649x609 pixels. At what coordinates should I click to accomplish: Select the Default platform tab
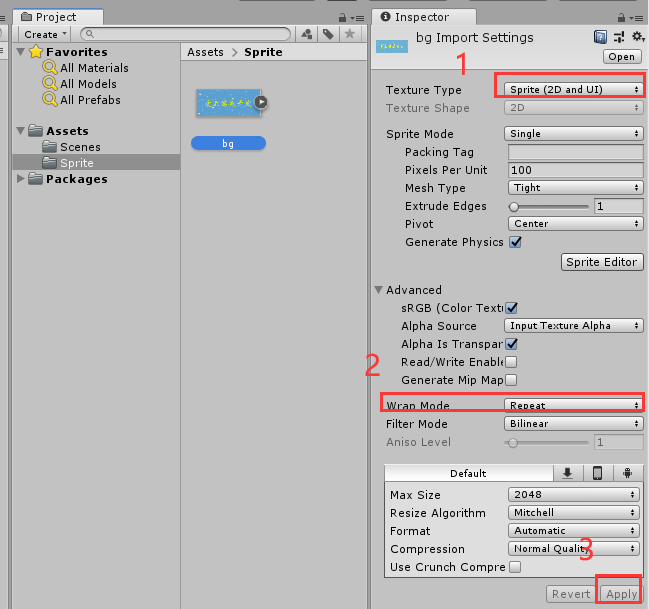(x=469, y=473)
